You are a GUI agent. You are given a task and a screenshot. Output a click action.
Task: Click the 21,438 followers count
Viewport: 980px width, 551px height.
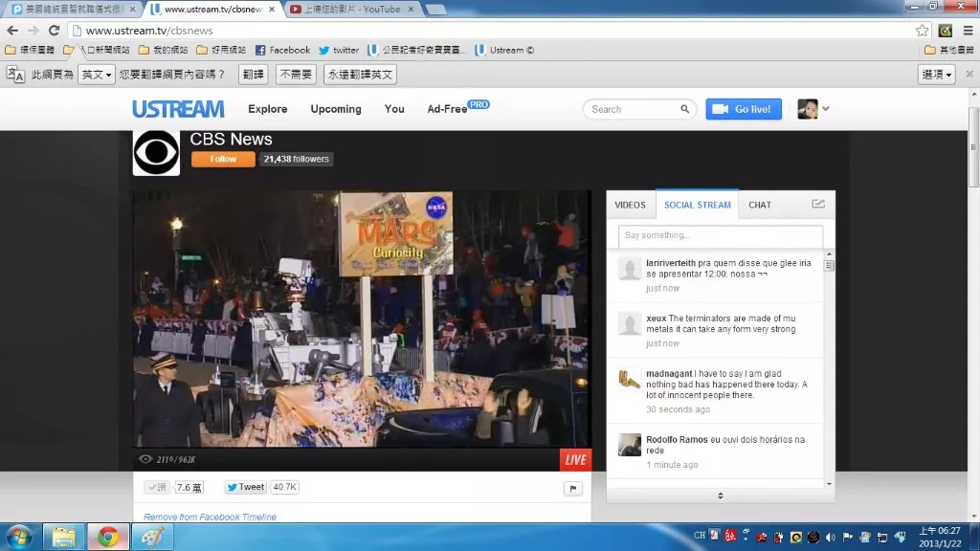click(x=297, y=159)
